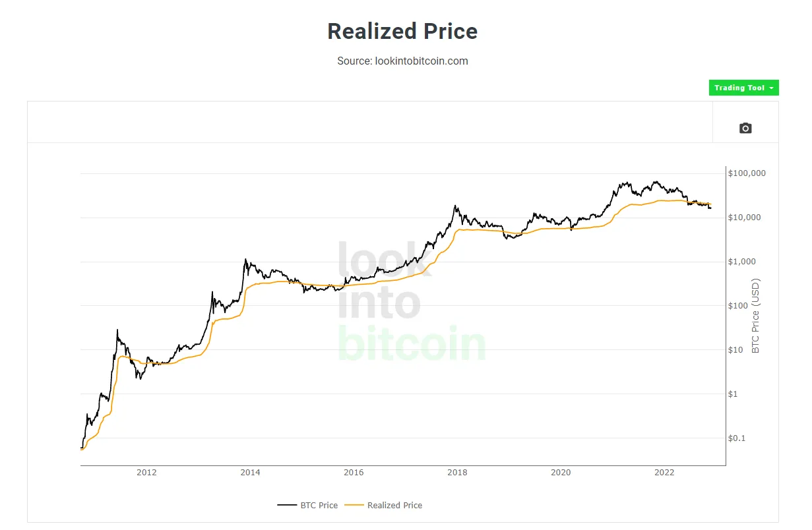Click the 2018 year axis label
Image resolution: width=812 pixels, height=530 pixels.
(x=457, y=473)
